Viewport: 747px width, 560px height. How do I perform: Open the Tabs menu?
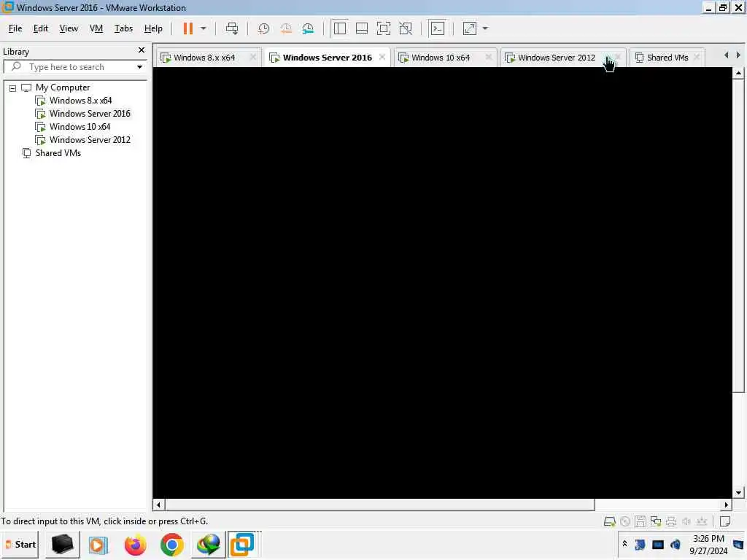123,28
